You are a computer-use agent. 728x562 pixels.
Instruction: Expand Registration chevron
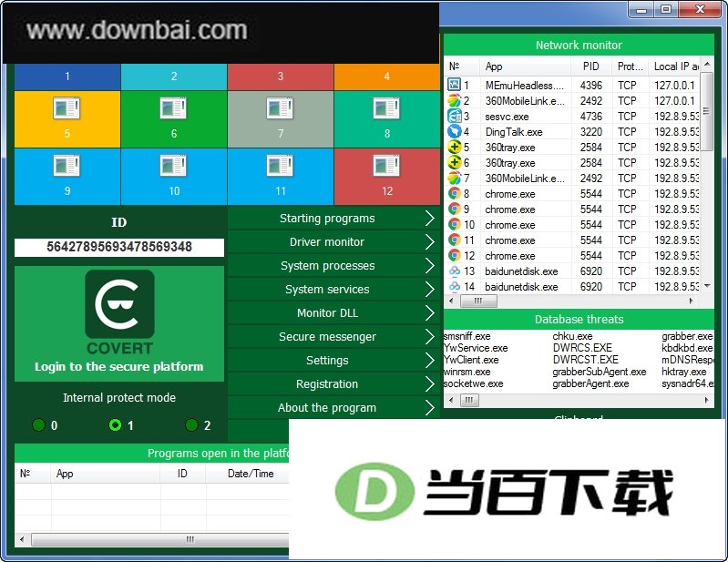[x=430, y=383]
